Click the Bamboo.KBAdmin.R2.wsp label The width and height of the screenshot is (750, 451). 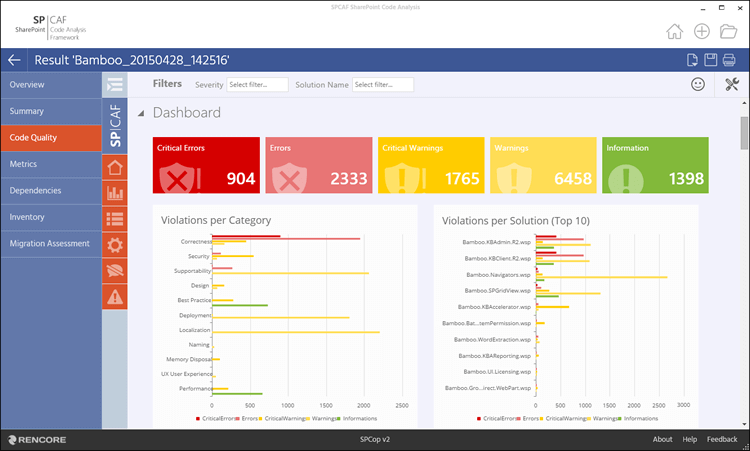496,242
